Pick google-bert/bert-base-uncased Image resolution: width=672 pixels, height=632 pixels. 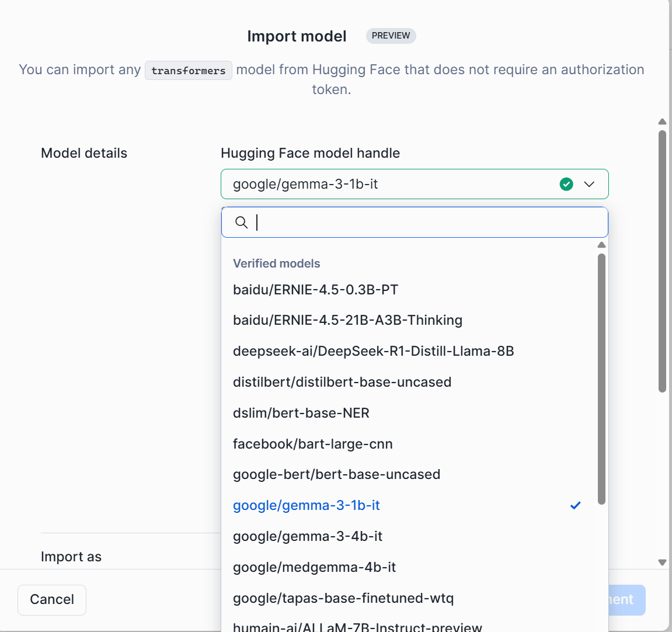coord(337,474)
